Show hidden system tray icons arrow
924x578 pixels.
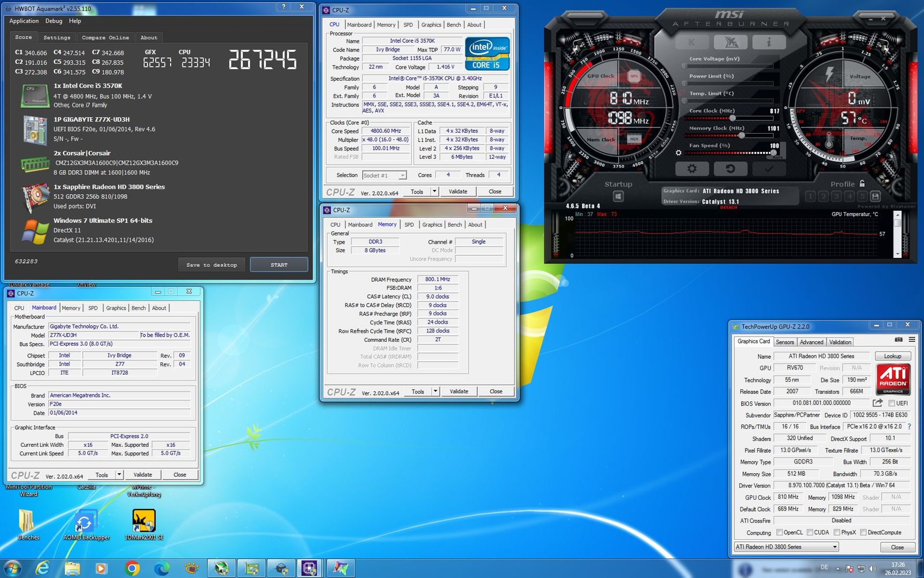(838, 568)
